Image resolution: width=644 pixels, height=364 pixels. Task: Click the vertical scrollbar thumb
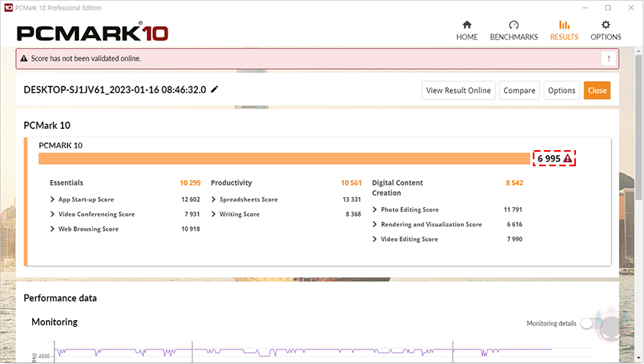[638, 127]
